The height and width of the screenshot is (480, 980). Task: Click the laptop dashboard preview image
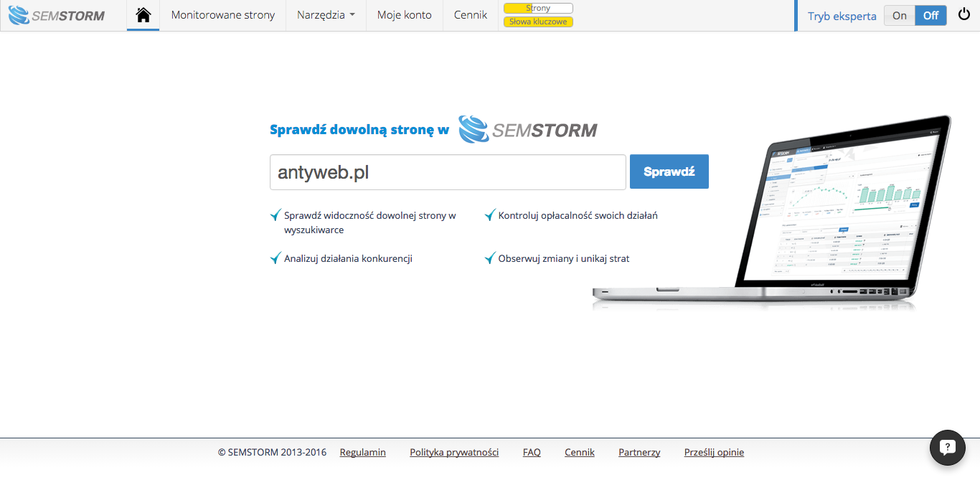772,212
